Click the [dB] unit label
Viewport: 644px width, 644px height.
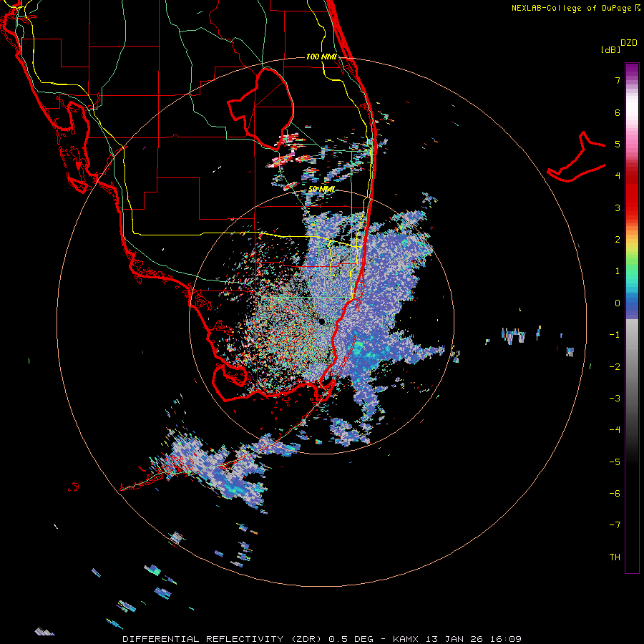point(611,49)
